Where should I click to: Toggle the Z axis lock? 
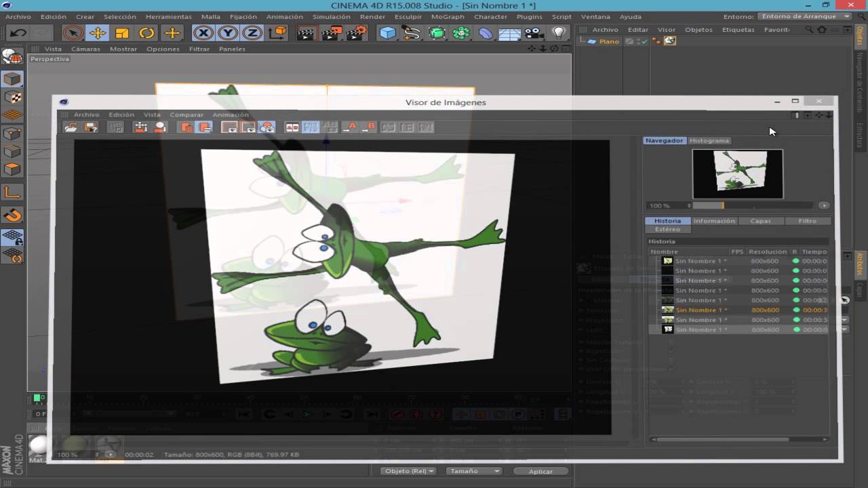pos(252,33)
